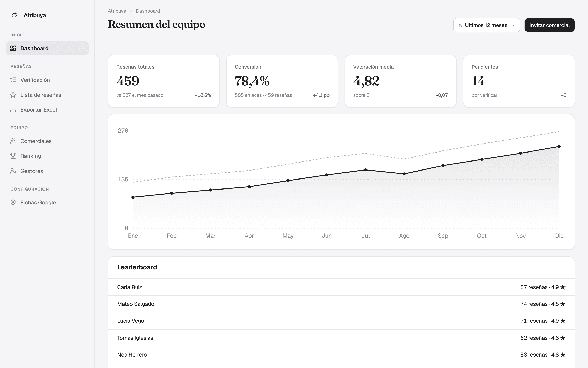
Task: Go to Verificación in the sidebar
Action: 47,80
